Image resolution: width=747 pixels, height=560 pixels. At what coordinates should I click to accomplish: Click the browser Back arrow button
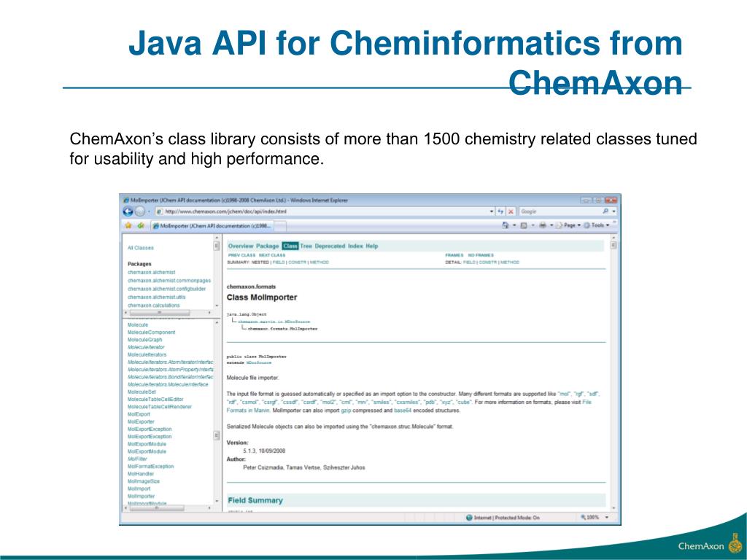tap(128, 211)
